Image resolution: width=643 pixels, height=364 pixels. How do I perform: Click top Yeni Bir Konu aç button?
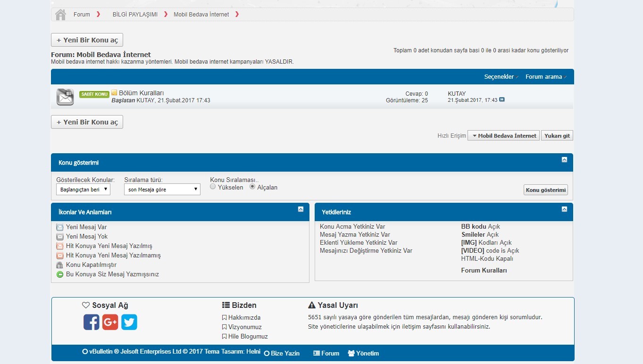coord(87,40)
